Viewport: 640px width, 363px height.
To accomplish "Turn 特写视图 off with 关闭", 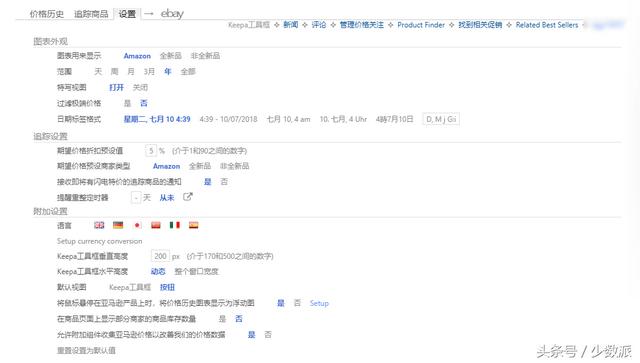I will 140,87.
